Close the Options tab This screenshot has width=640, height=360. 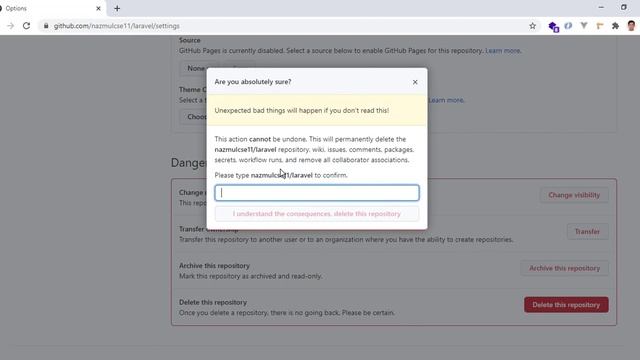click(98, 8)
